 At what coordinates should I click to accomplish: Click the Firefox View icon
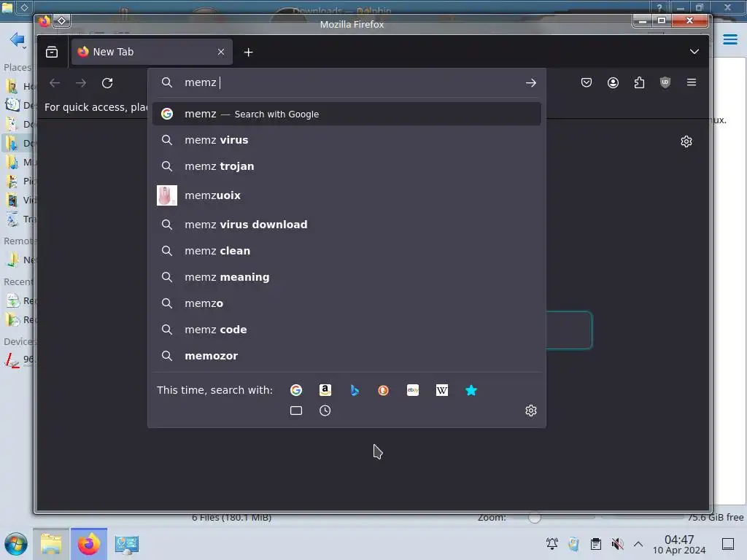[52, 52]
